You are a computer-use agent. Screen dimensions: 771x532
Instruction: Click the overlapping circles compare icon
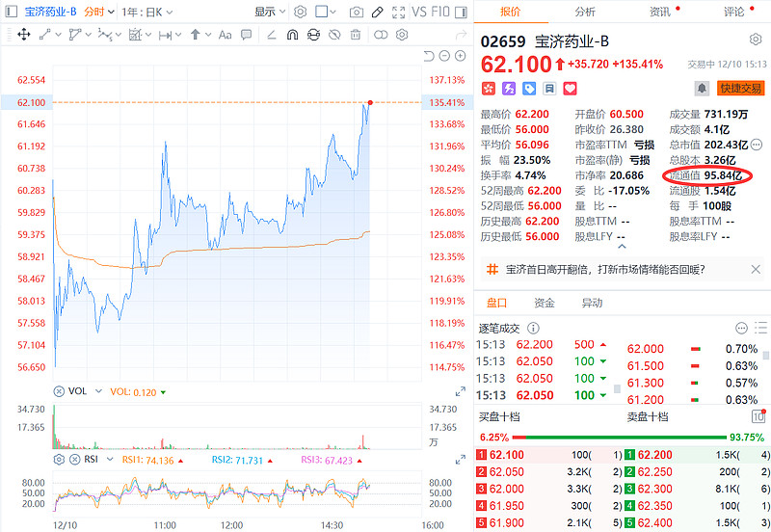(x=381, y=35)
